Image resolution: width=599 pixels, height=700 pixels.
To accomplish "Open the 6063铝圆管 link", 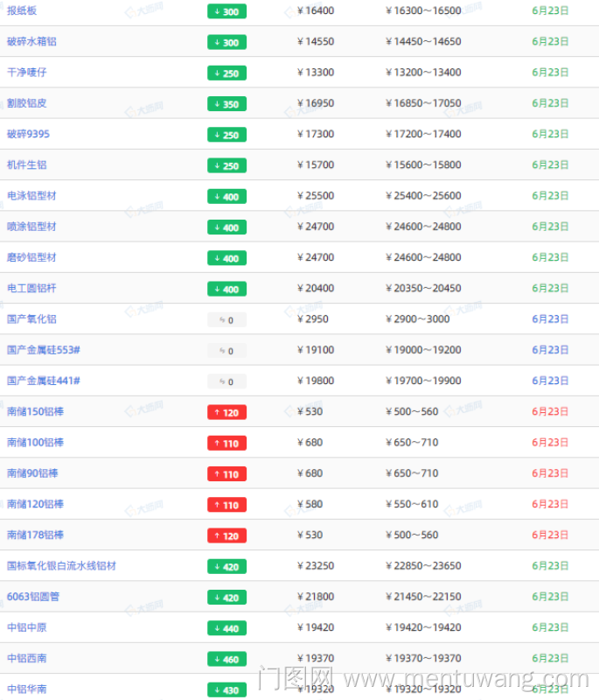I will point(33,597).
